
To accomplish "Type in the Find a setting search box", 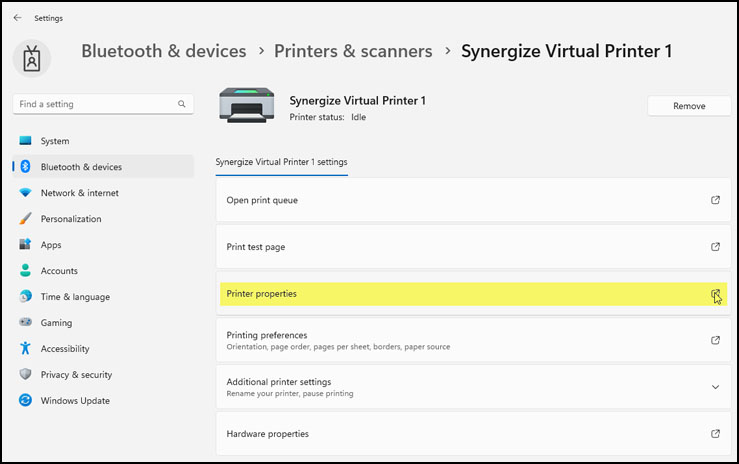I will 95,104.
